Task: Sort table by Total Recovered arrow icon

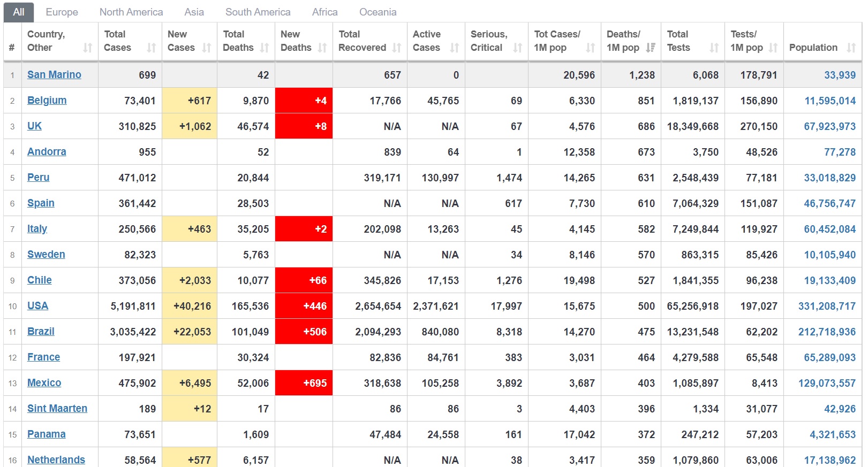Action: 397,48
